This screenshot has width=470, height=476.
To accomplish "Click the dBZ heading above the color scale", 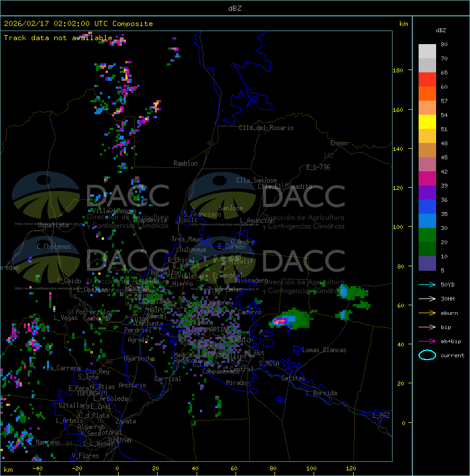I will coord(441,31).
